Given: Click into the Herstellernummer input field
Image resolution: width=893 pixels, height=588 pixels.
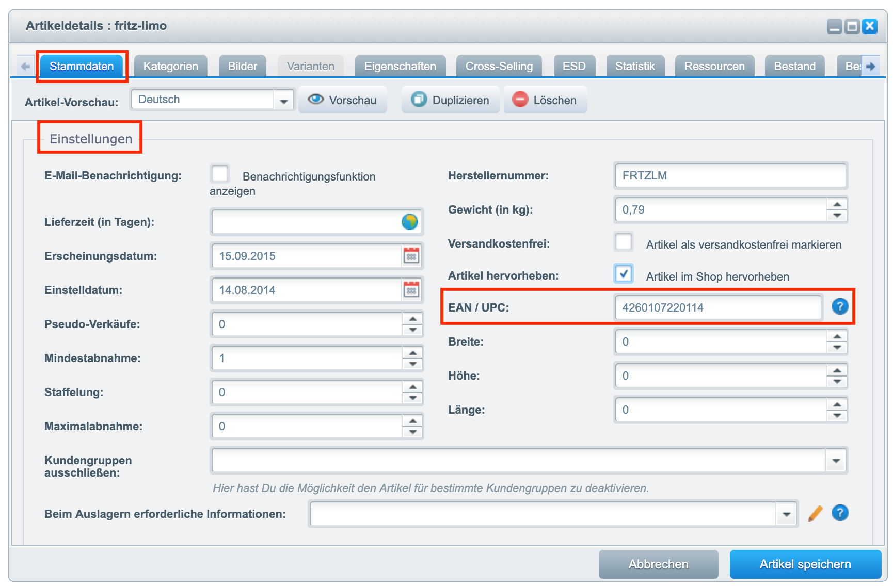Looking at the screenshot, I should click(x=730, y=176).
